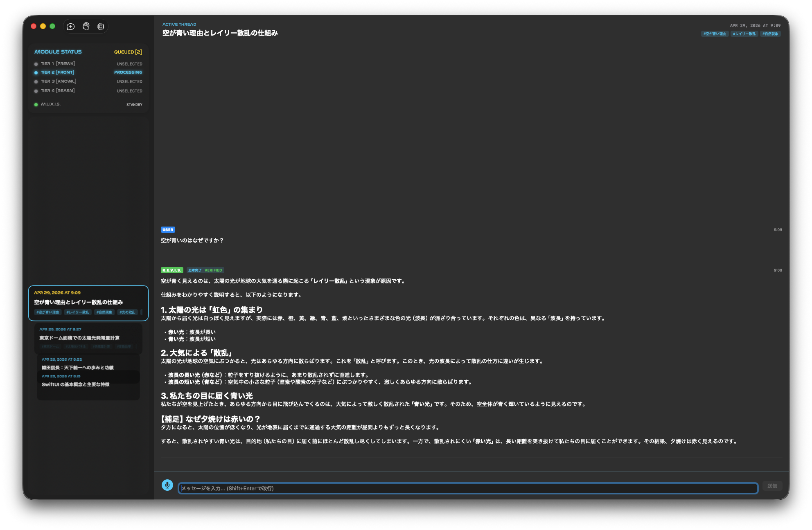Click the green R.E.V.I.S. badge
The height and width of the screenshot is (530, 812).
click(172, 270)
